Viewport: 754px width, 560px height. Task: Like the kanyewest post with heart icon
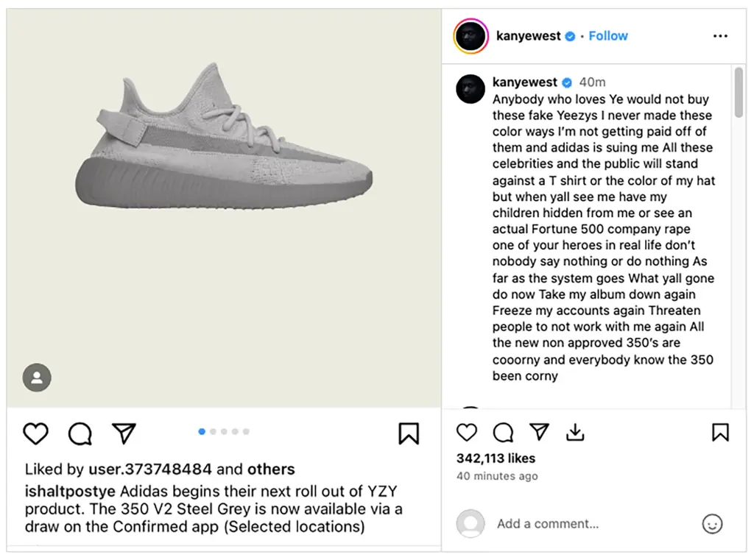(467, 432)
